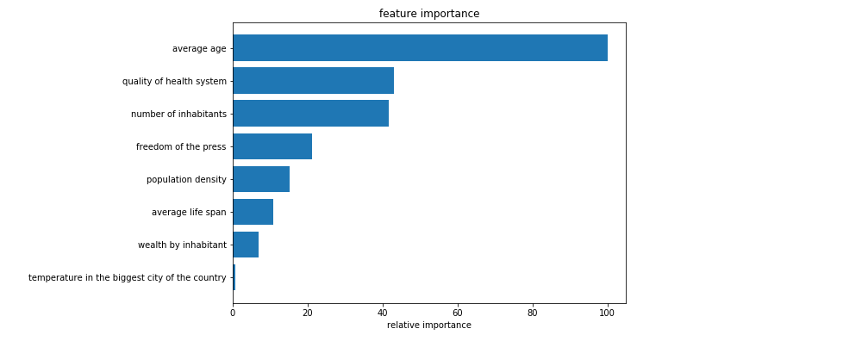Click the population density bar
This screenshot has height=341, width=868.
261,179
